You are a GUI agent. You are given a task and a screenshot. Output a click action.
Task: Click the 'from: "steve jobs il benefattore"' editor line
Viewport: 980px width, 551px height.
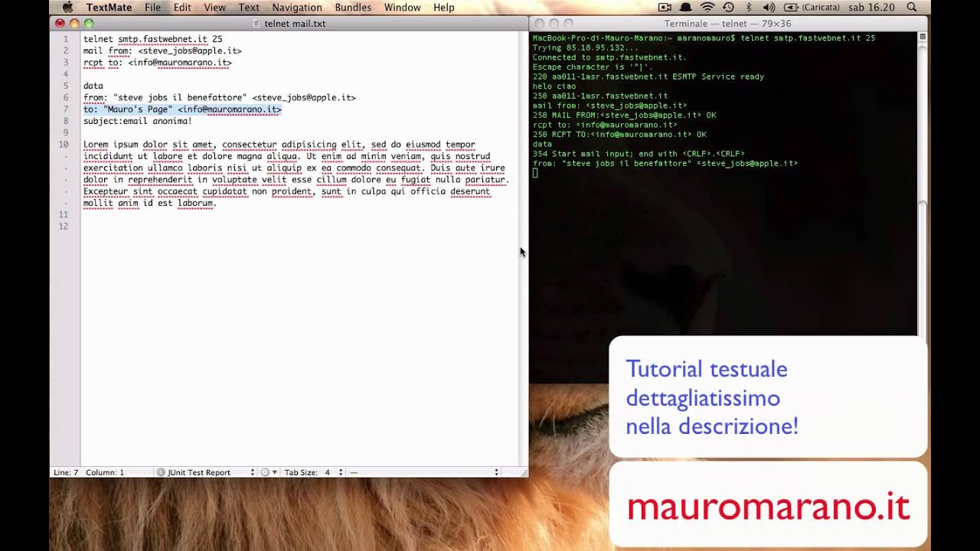coord(220,98)
